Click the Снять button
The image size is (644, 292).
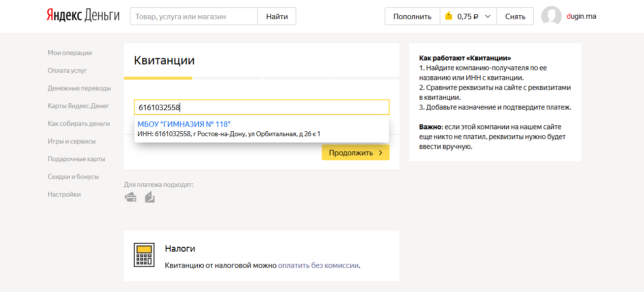coord(515,16)
